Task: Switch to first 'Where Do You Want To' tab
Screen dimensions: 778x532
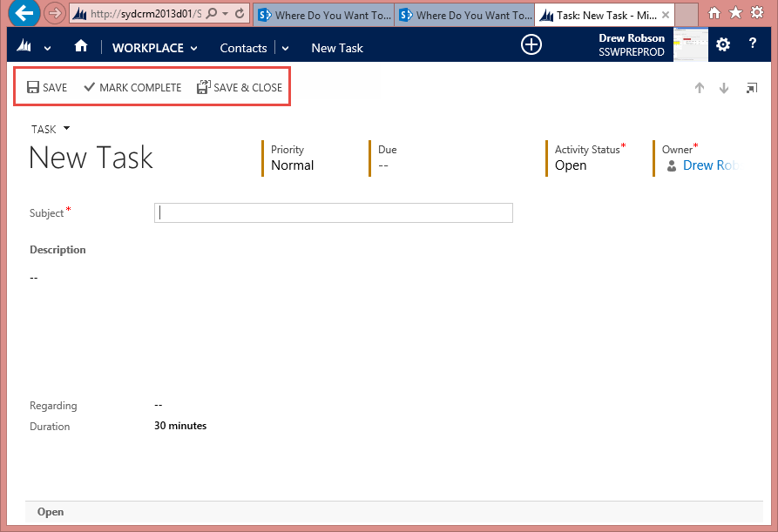Action: coord(322,15)
